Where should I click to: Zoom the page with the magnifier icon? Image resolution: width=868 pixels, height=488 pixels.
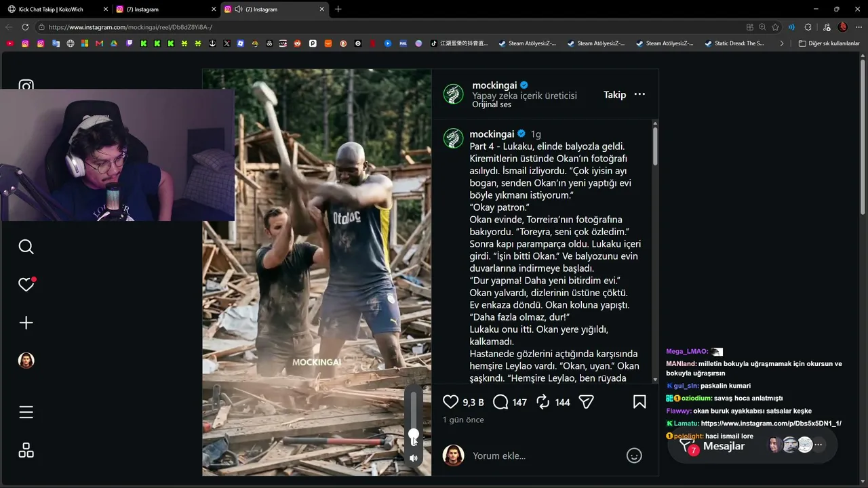(762, 27)
